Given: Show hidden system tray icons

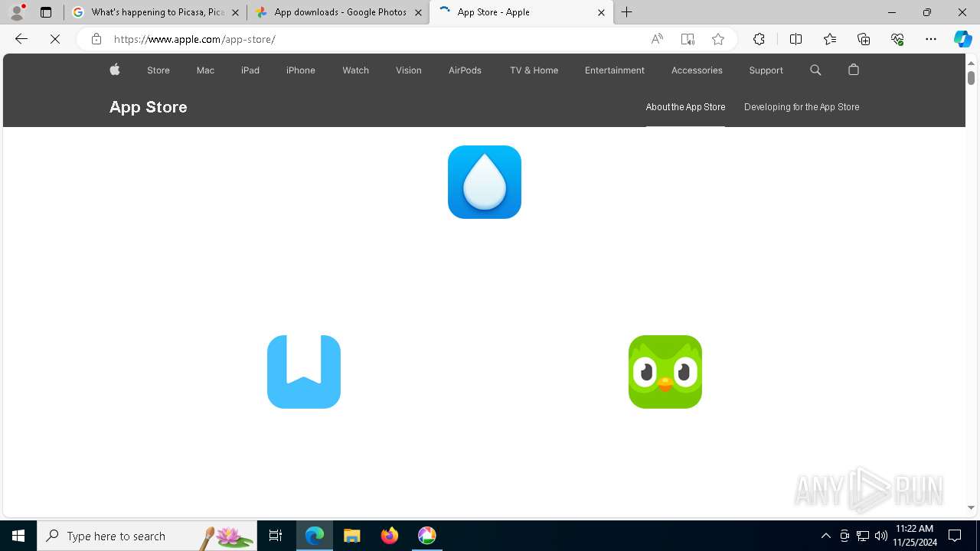Looking at the screenshot, I should [x=825, y=536].
